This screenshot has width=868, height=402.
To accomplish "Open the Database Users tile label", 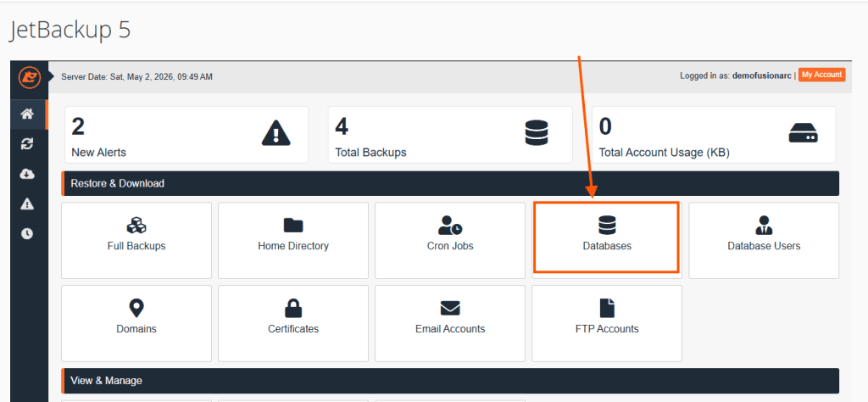I will point(764,246).
